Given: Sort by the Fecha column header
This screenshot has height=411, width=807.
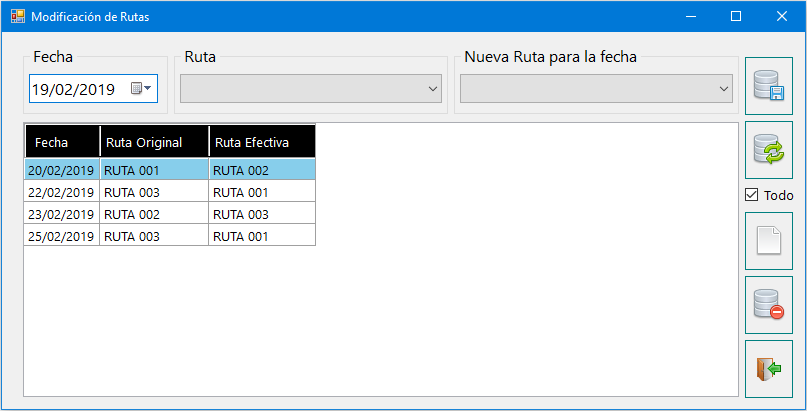Looking at the screenshot, I should click(62, 141).
